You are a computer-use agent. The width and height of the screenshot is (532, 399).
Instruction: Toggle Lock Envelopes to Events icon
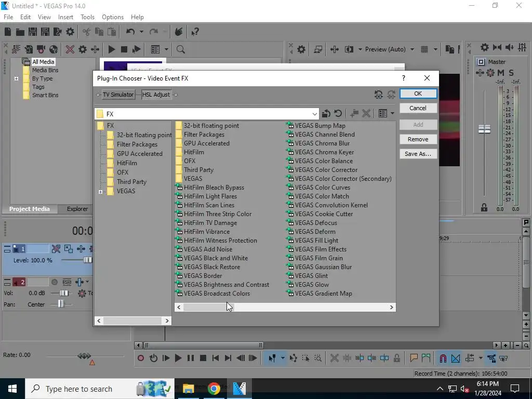pos(491,358)
